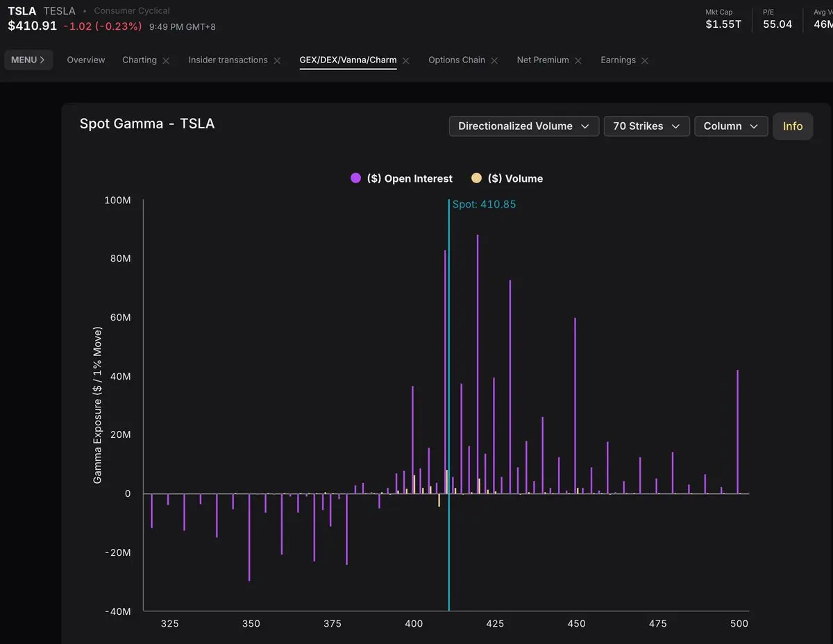Click the Spot: 410.85 line label
Screen dimensions: 833x644
pyautogui.click(x=484, y=204)
